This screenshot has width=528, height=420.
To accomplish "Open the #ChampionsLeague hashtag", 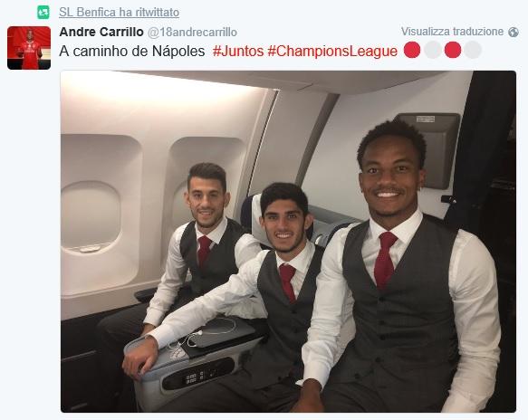I will pyautogui.click(x=332, y=52).
